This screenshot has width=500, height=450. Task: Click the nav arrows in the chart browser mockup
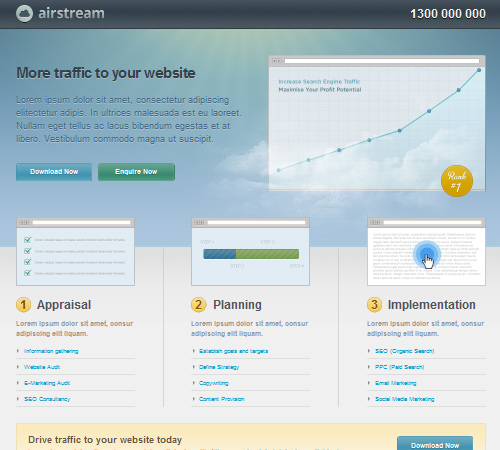coord(277,61)
